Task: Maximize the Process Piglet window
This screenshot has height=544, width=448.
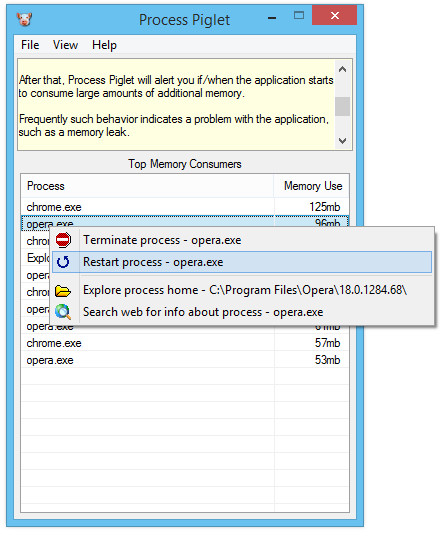Action: (299, 15)
